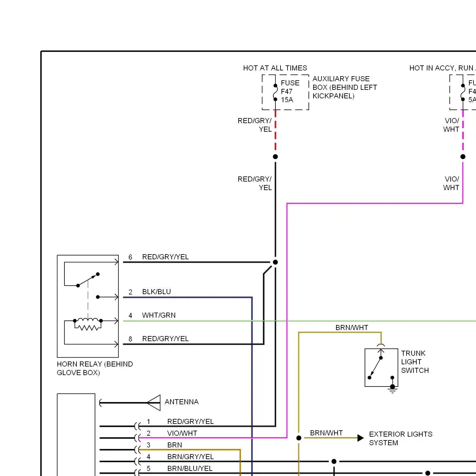Click the junction dot on BRN/BLU/YEL pin 5 wire
The width and height of the screenshot is (476, 476).
click(428, 473)
